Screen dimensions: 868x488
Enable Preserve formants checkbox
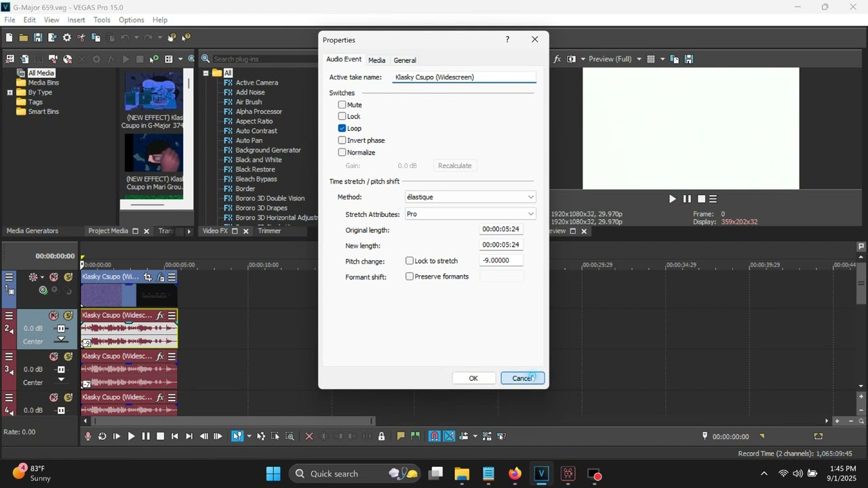point(410,277)
